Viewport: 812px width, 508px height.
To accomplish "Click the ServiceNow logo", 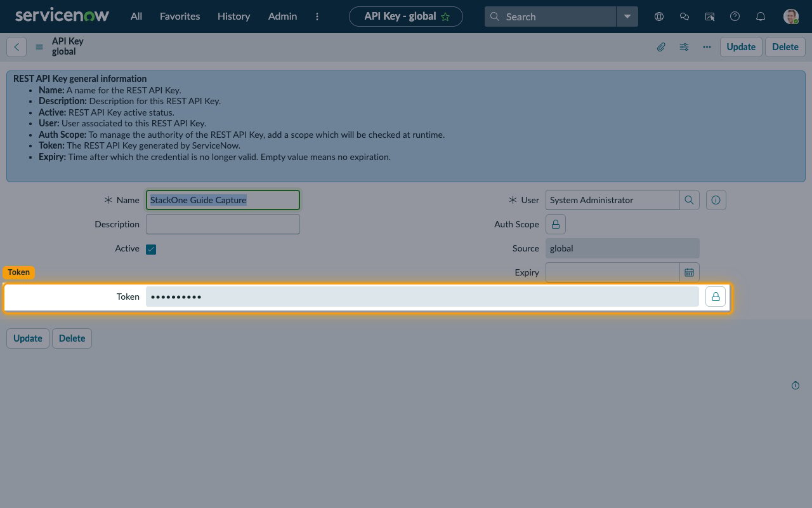I will pyautogui.click(x=62, y=16).
